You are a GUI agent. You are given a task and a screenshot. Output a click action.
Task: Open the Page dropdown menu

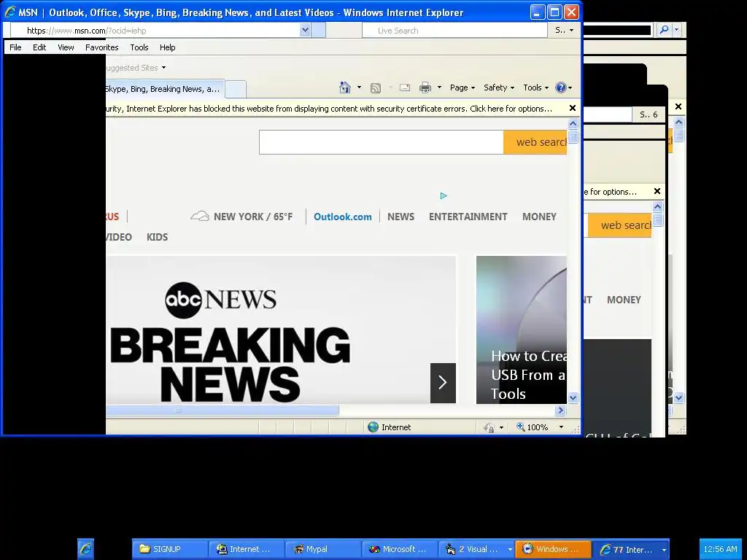click(462, 87)
